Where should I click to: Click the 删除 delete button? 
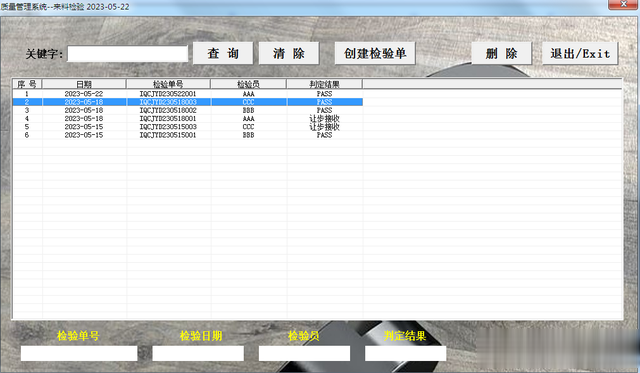coord(502,53)
